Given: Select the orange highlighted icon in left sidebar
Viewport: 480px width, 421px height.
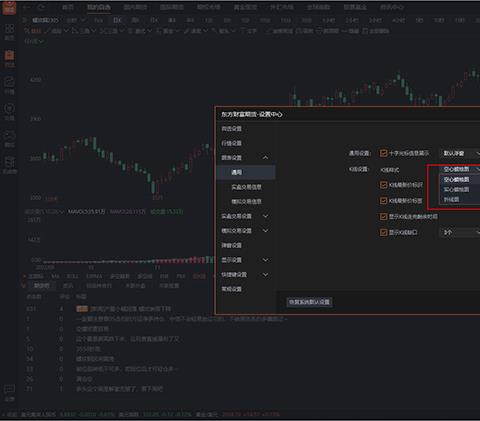Looking at the screenshot, I should [x=10, y=55].
